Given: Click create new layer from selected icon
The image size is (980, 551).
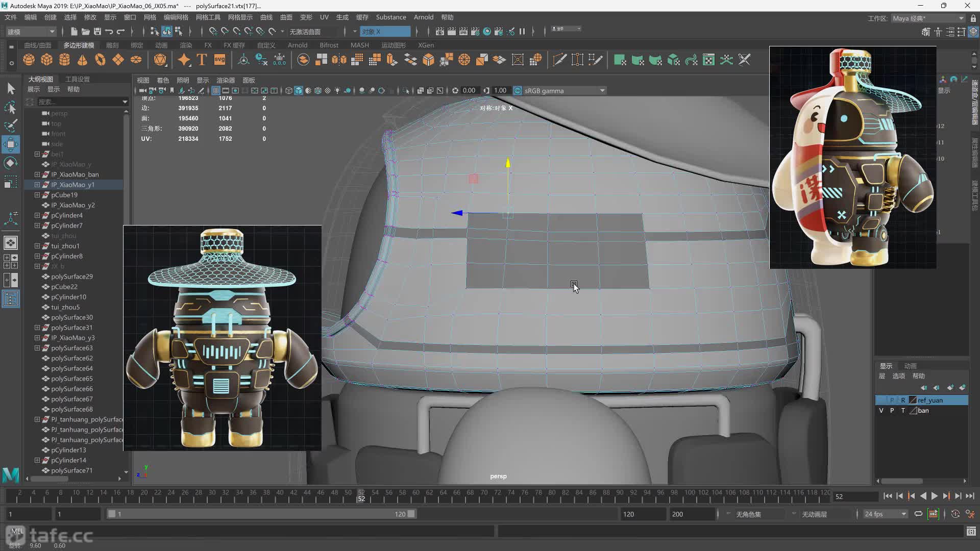Looking at the screenshot, I should tap(963, 388).
